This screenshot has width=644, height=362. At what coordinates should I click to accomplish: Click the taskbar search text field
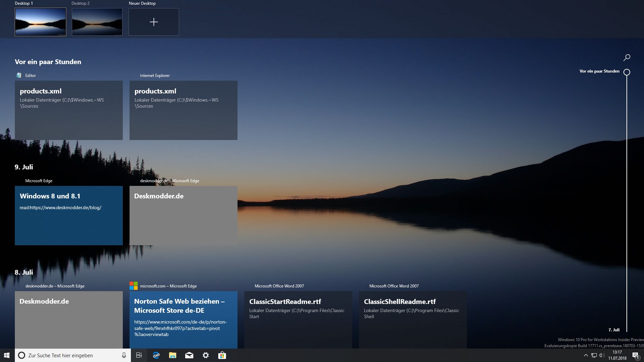[x=73, y=355]
